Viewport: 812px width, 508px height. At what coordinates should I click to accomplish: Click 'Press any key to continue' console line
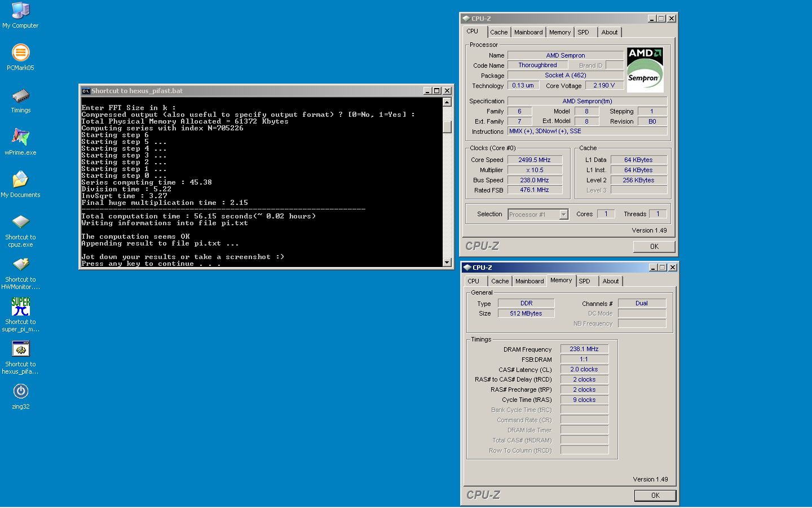(151, 264)
